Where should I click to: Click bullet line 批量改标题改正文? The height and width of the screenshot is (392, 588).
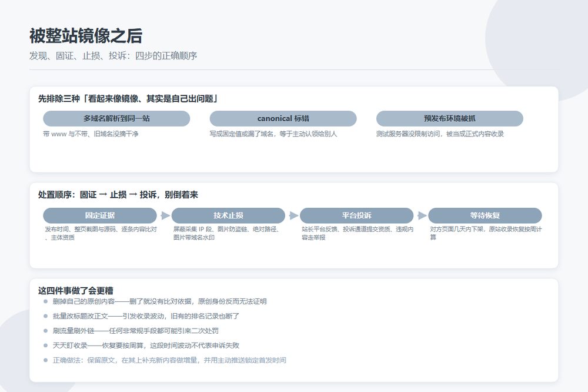click(146, 316)
